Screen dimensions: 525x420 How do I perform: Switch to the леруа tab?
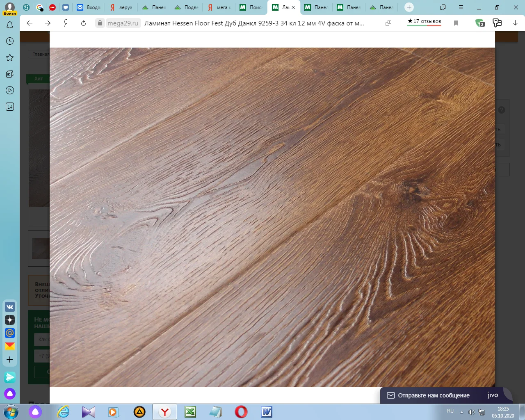(x=122, y=7)
